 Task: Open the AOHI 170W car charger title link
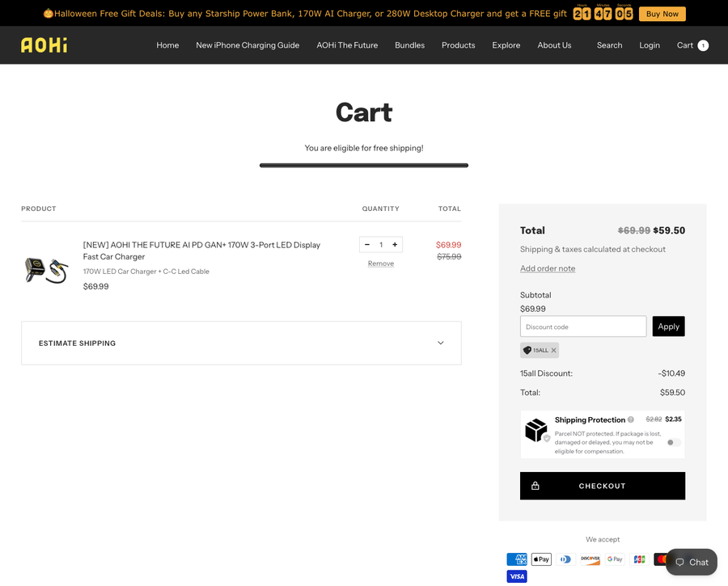(201, 251)
